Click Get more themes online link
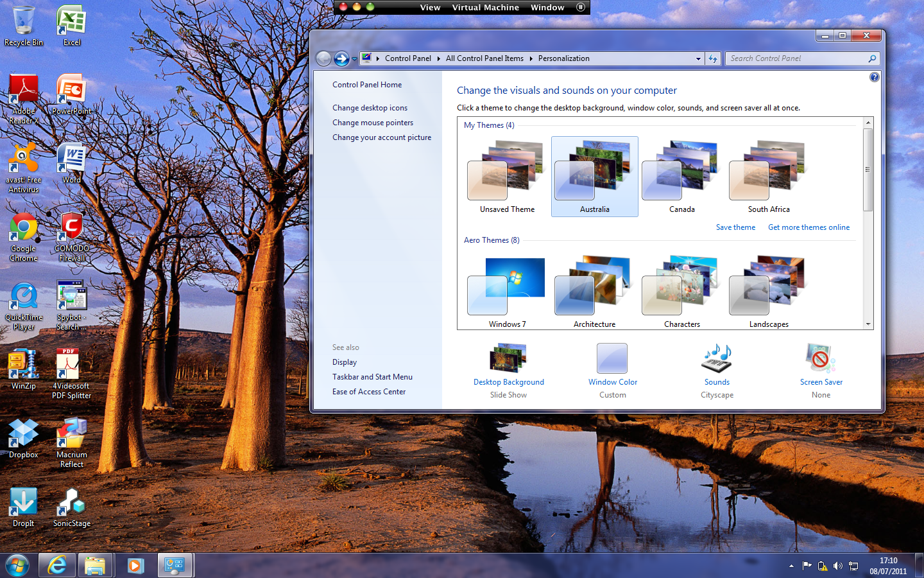This screenshot has width=924, height=578. click(x=809, y=227)
